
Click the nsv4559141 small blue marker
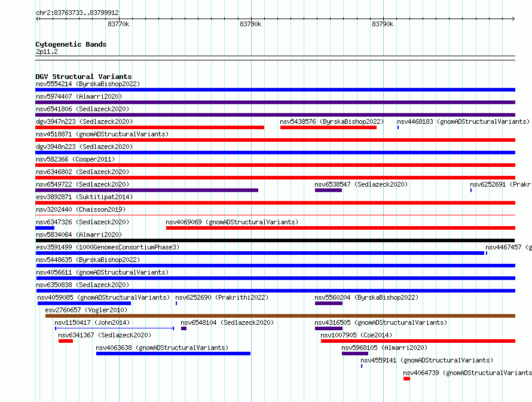(361, 366)
